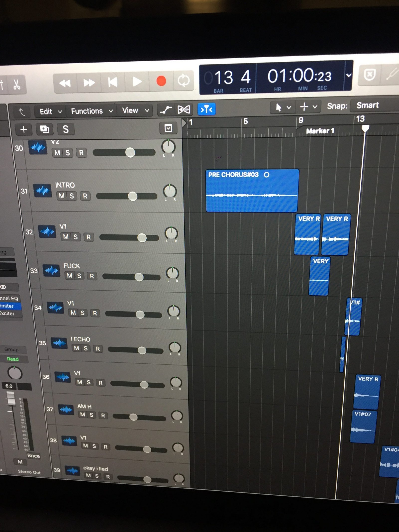Mute track 33 FUCK
This screenshot has height=532, width=399.
point(70,276)
